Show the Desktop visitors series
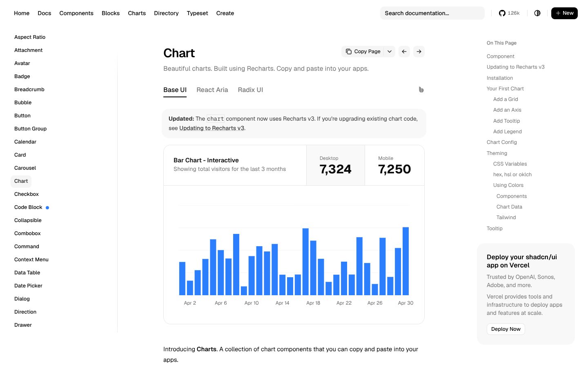Screen dimensions: 588x368 tap(336, 165)
